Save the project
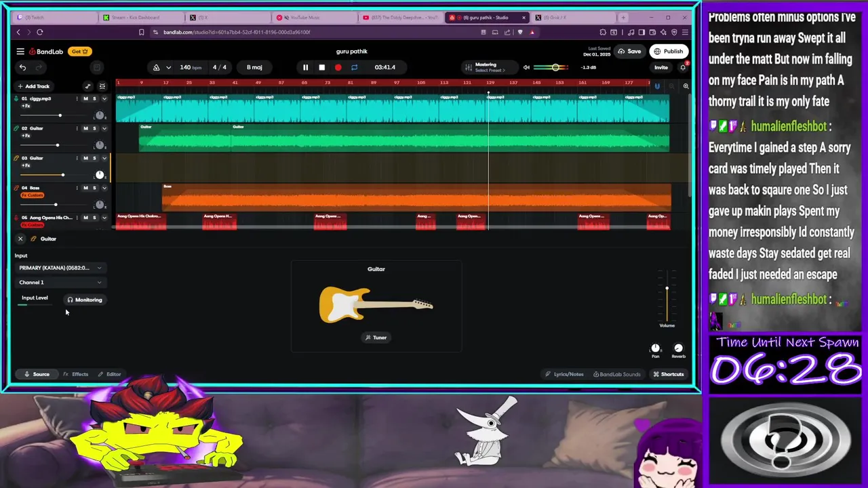 (x=629, y=52)
